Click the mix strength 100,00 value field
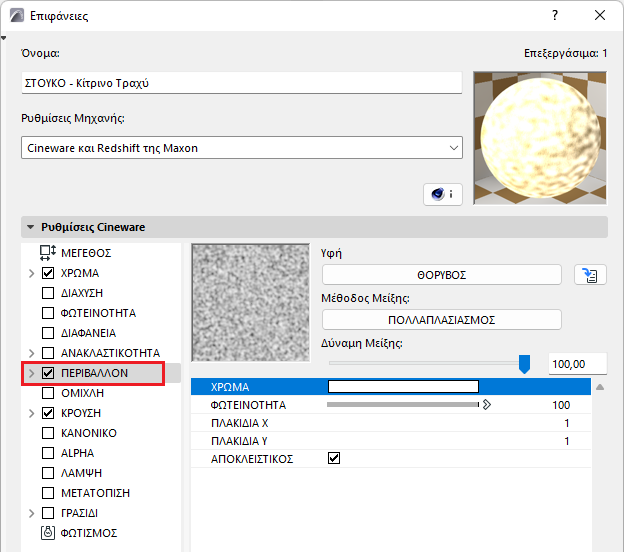 pyautogui.click(x=578, y=364)
